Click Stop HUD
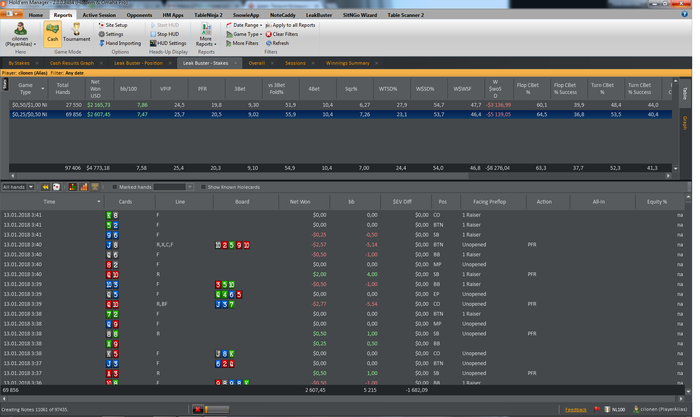 tap(164, 34)
